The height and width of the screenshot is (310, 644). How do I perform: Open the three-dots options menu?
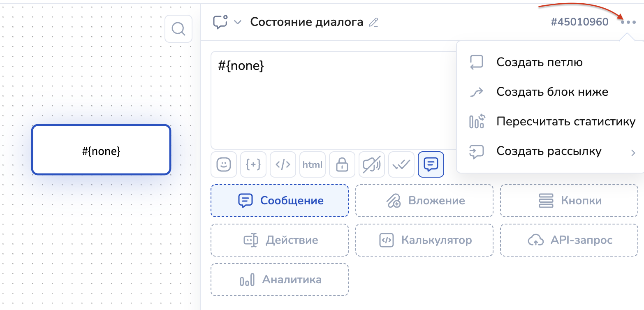(628, 22)
